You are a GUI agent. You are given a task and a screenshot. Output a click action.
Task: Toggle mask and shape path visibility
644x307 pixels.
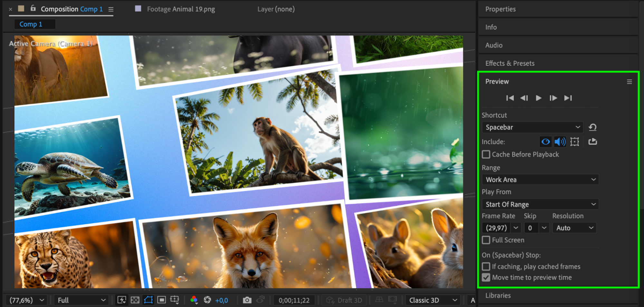pos(148,300)
